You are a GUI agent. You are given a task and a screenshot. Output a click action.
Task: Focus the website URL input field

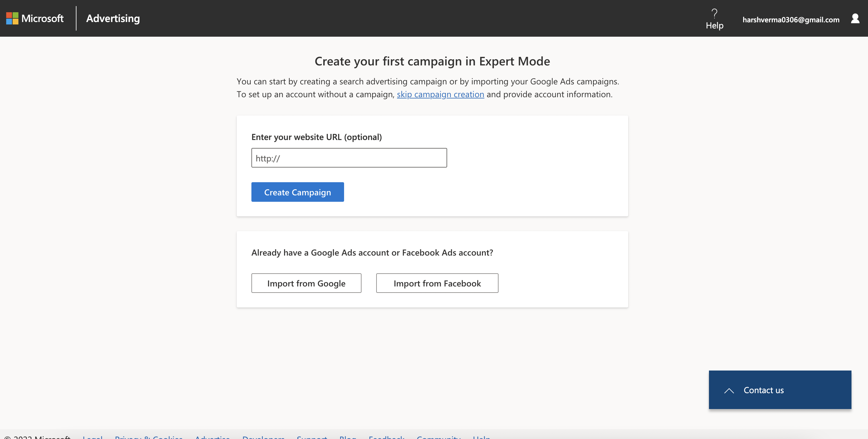click(349, 158)
